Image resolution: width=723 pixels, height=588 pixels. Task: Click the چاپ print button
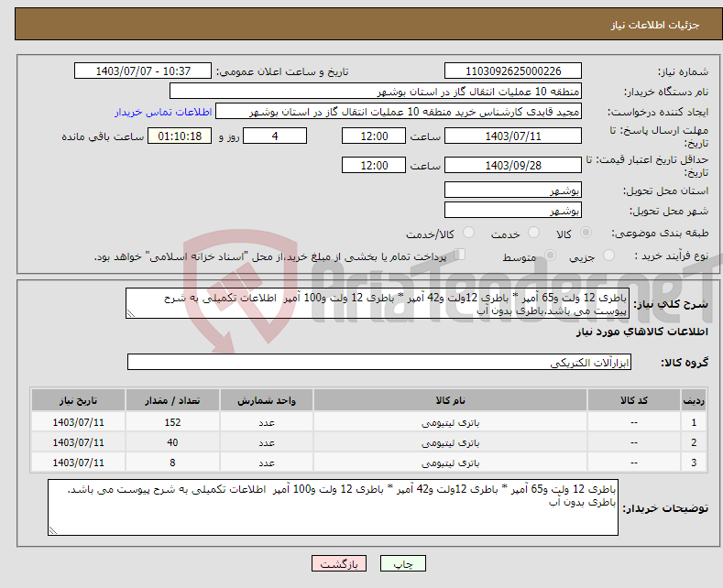403,563
